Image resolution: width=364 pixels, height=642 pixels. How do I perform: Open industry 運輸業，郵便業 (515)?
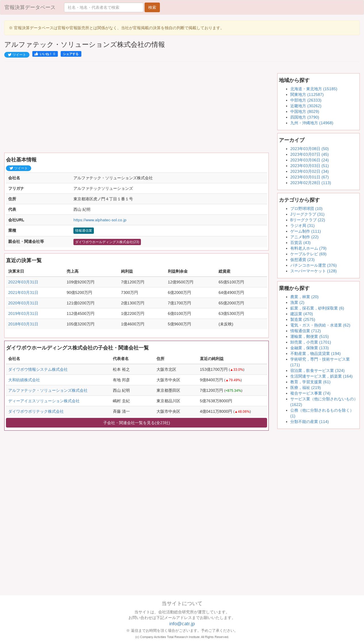tap(309, 336)
